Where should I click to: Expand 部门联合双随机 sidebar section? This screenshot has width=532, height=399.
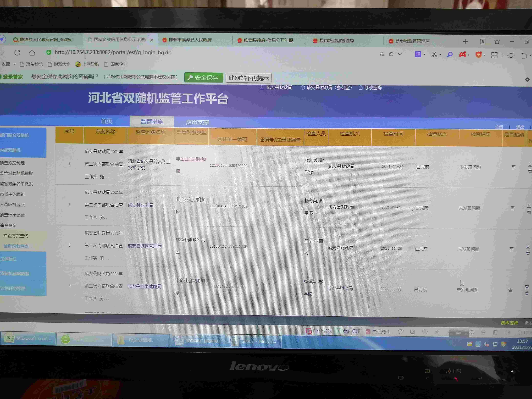[23, 135]
